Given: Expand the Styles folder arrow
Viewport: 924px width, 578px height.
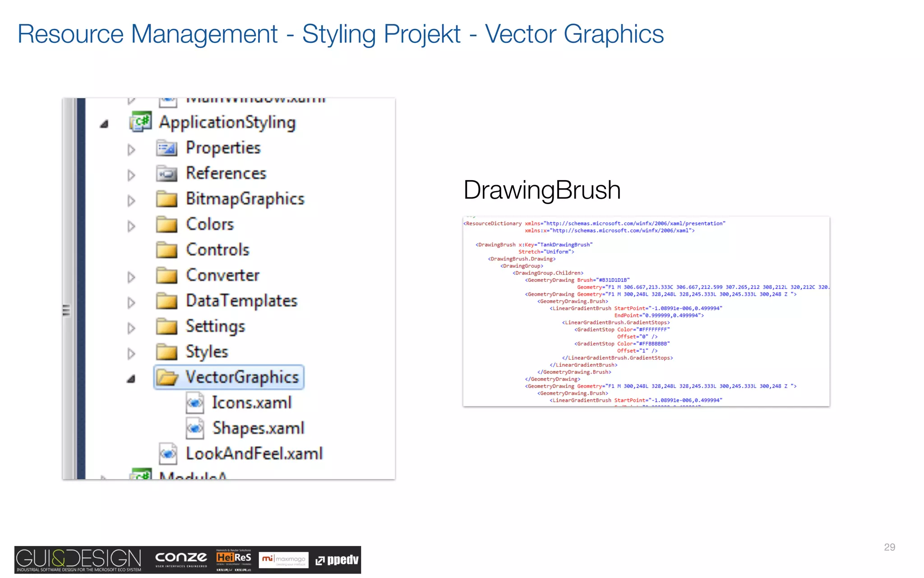Looking at the screenshot, I should pos(131,354).
